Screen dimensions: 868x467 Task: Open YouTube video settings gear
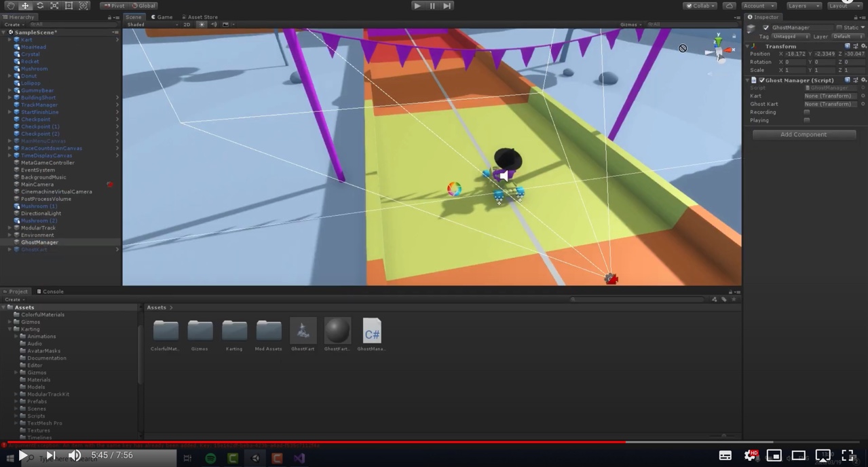pyautogui.click(x=750, y=455)
